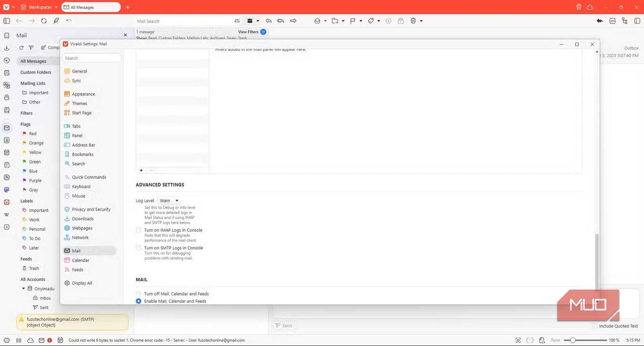Click Reset zoom in status bar
This screenshot has width=644, height=346.
coord(555,340)
